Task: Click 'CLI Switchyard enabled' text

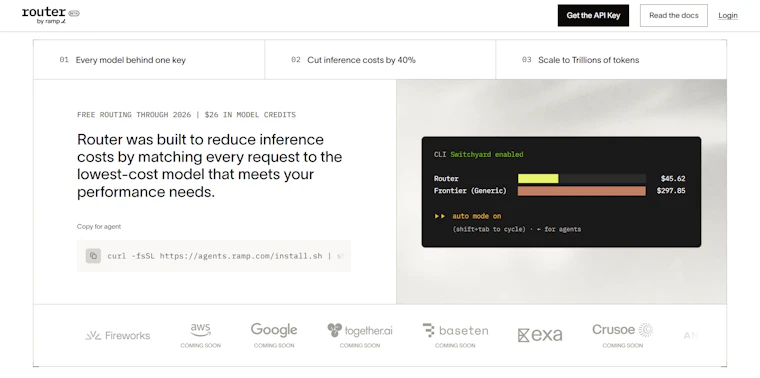Action: pyautogui.click(x=478, y=155)
